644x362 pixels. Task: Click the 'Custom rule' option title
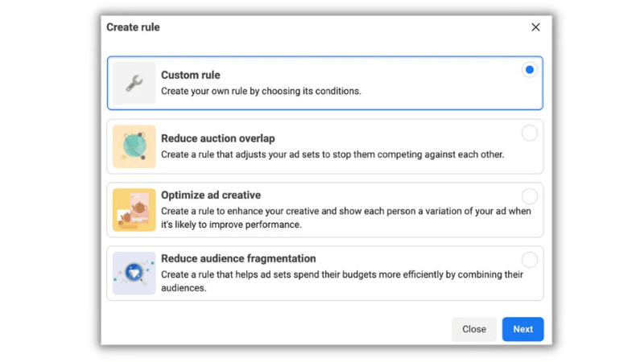[x=190, y=75]
